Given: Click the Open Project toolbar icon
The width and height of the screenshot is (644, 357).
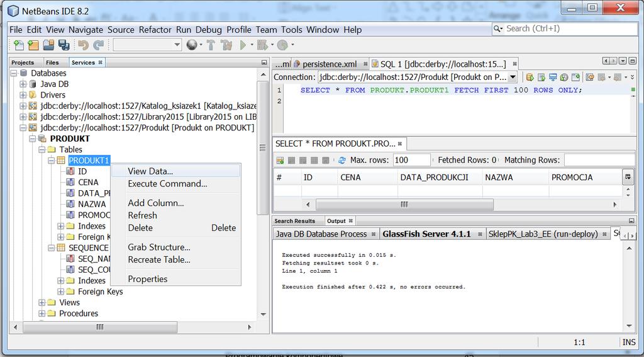Looking at the screenshot, I should (x=48, y=45).
